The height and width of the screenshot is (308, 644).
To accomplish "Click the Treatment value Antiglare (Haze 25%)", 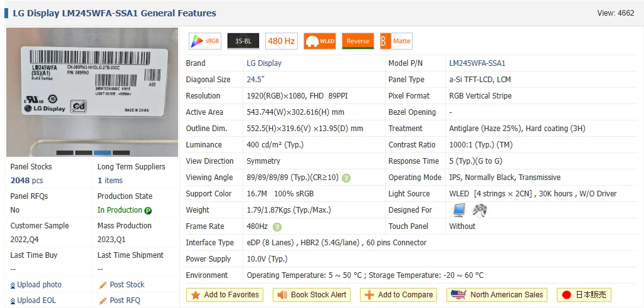I will 486,129.
